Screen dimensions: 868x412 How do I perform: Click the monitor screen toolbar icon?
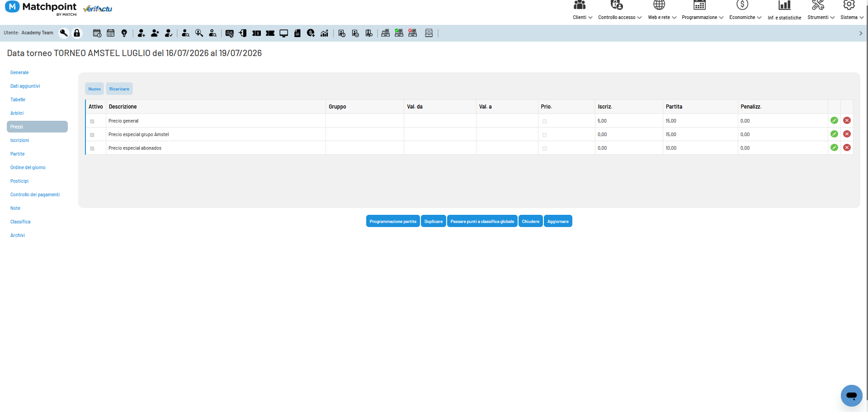(x=284, y=33)
